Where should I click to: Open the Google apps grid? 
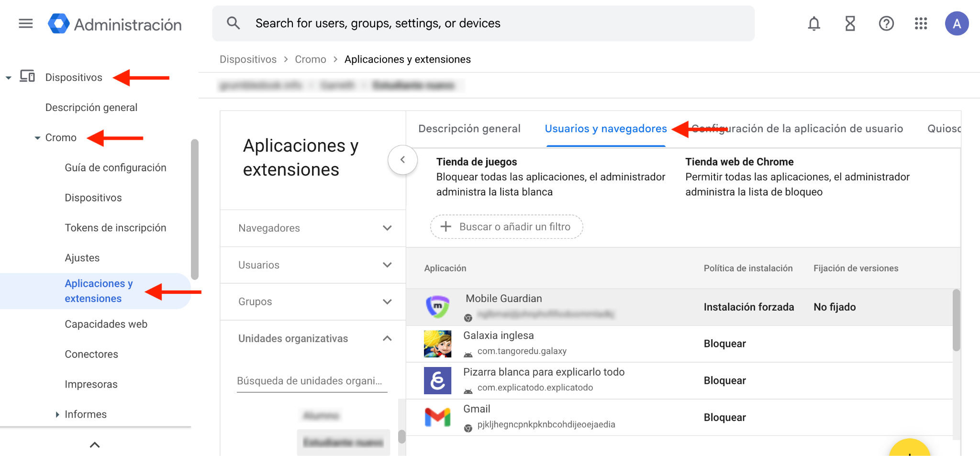(921, 23)
